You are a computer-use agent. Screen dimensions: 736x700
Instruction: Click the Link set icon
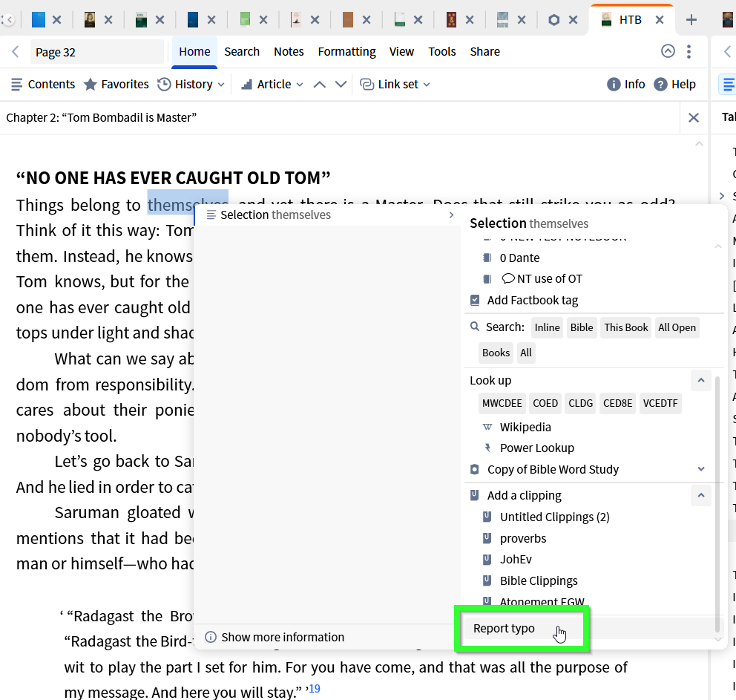tap(366, 85)
